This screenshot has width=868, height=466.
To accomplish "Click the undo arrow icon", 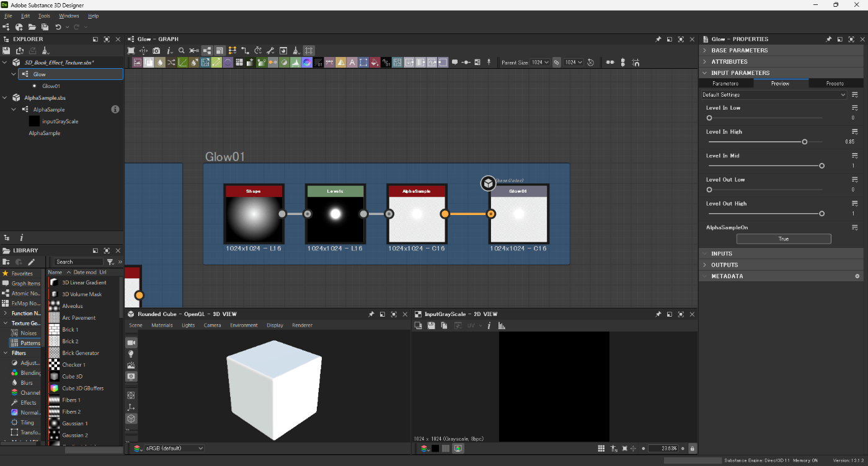I will tap(58, 27).
